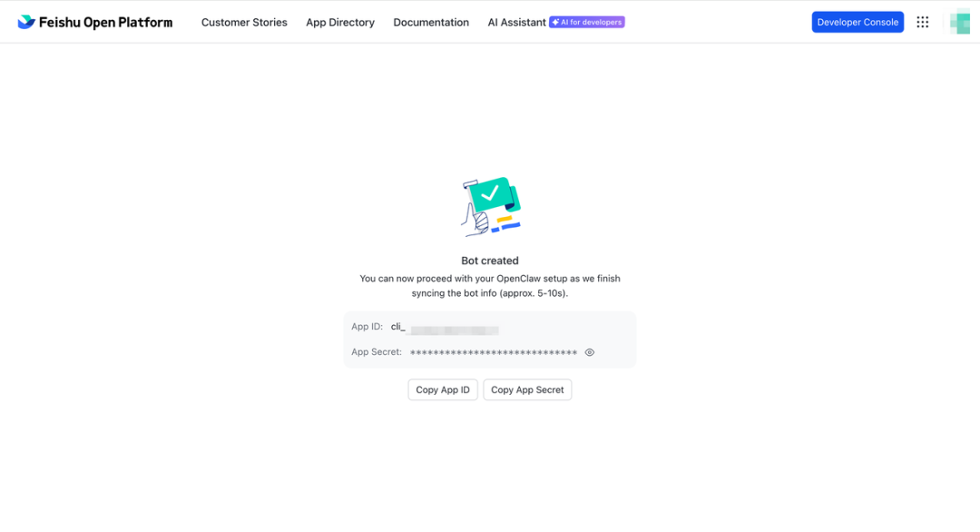
Task: Click the Bot created heading
Action: 490,261
